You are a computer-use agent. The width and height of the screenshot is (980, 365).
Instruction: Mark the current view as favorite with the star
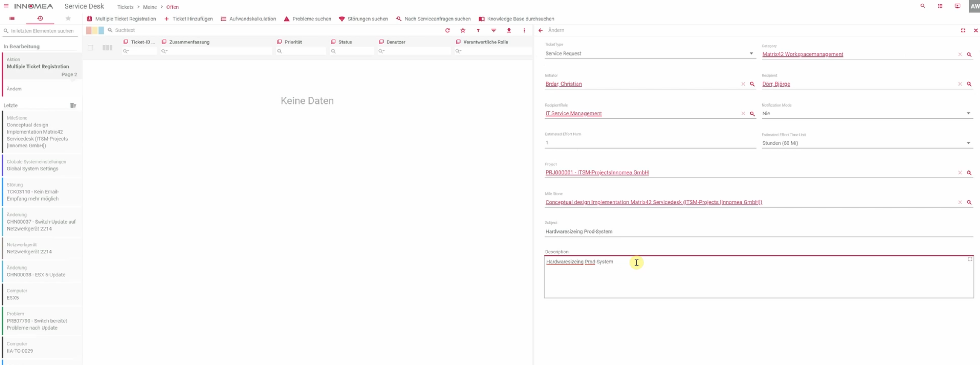tap(463, 30)
